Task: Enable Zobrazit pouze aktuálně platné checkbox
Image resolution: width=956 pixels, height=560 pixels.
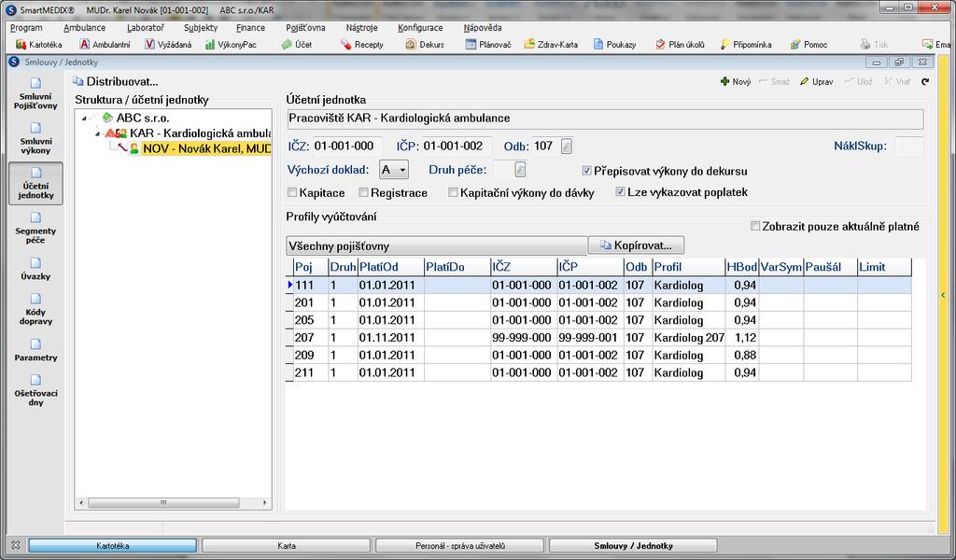Action: point(754,226)
